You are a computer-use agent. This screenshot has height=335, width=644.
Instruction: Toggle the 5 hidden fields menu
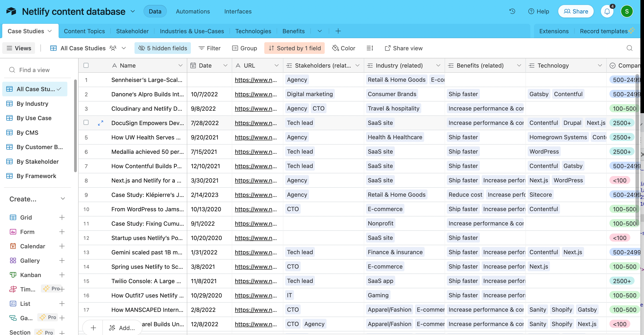click(x=163, y=48)
